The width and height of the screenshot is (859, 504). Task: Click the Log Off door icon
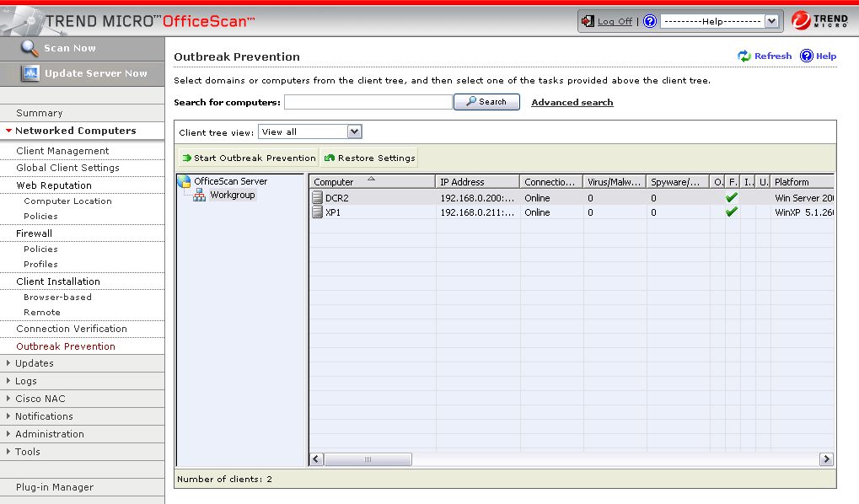click(588, 21)
